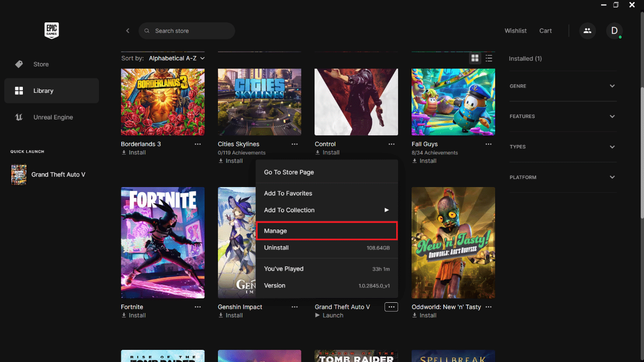This screenshot has width=644, height=362.
Task: Open Fall Guys three-dot options menu
Action: pos(489,144)
